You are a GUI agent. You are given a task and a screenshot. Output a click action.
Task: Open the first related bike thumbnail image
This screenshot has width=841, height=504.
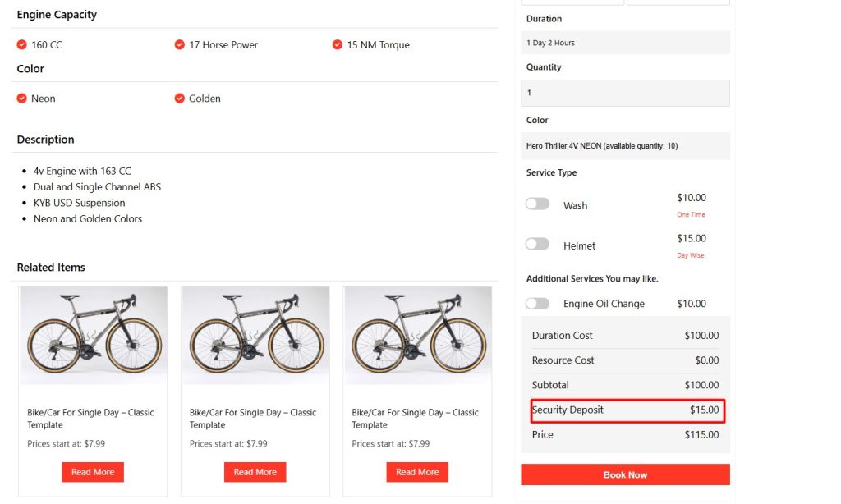coord(93,336)
